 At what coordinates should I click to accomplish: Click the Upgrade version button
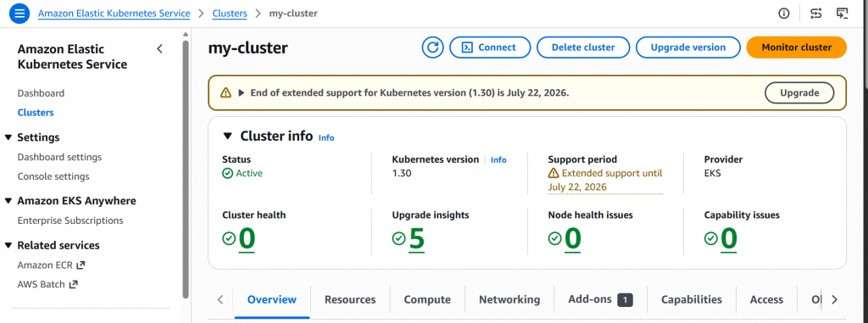tap(688, 47)
